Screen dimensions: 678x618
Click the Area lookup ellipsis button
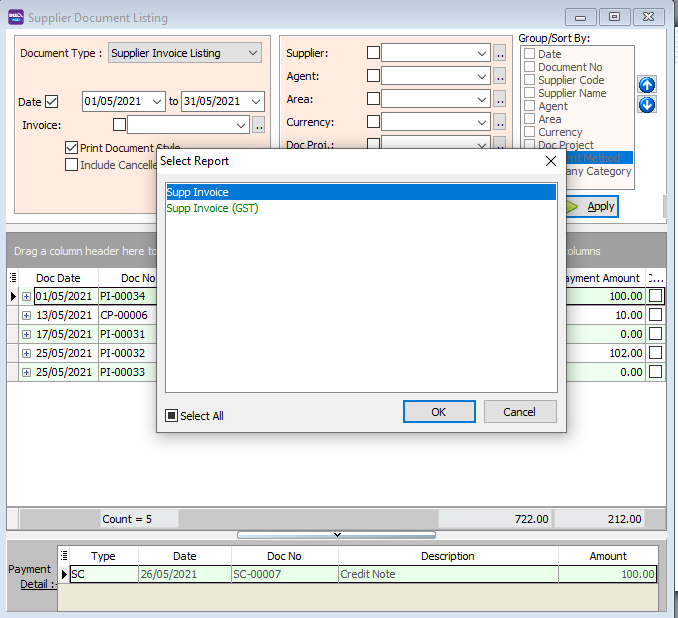[x=499, y=100]
